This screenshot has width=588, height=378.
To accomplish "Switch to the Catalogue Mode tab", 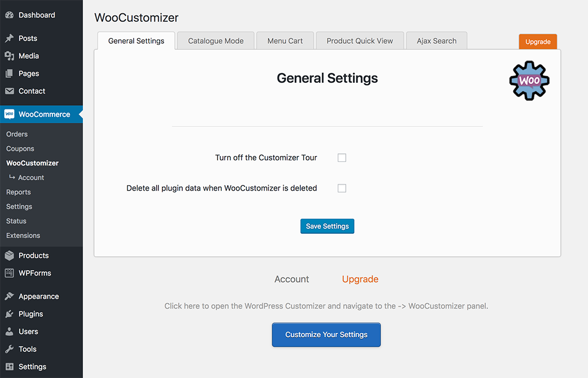I will tap(216, 41).
